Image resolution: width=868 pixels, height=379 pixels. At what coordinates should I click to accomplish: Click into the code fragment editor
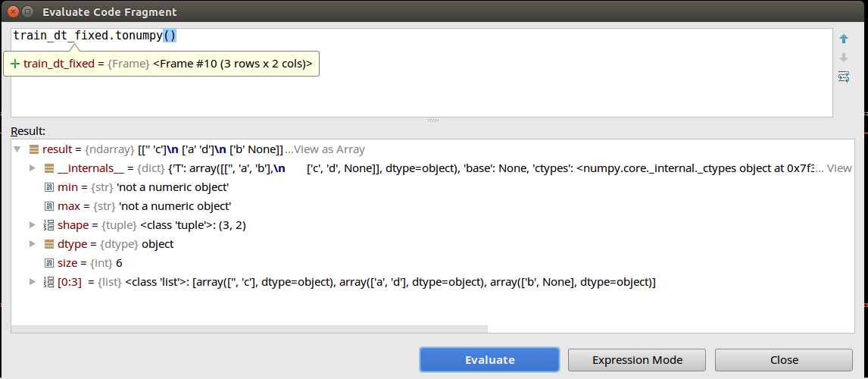421,73
